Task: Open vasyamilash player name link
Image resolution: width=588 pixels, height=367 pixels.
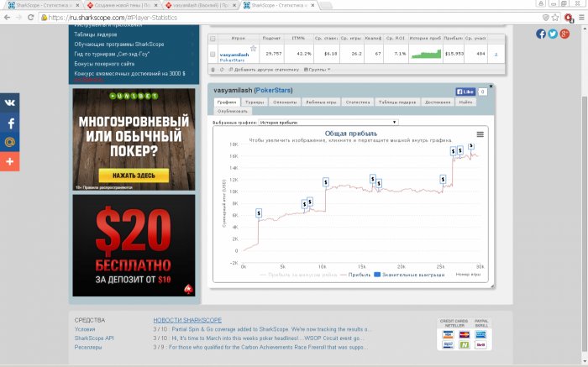Action: click(234, 55)
